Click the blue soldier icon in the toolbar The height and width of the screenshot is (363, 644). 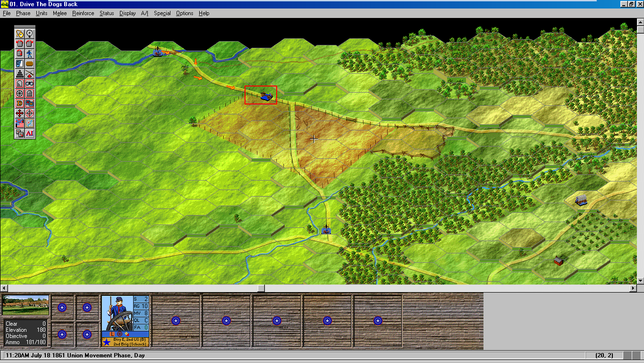[30, 53]
